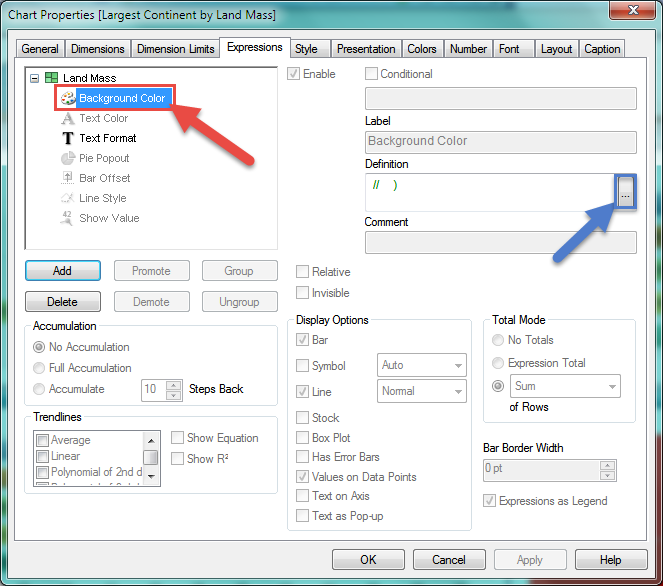Check the Invisible option
Image resolution: width=663 pixels, height=586 pixels.
(x=302, y=293)
